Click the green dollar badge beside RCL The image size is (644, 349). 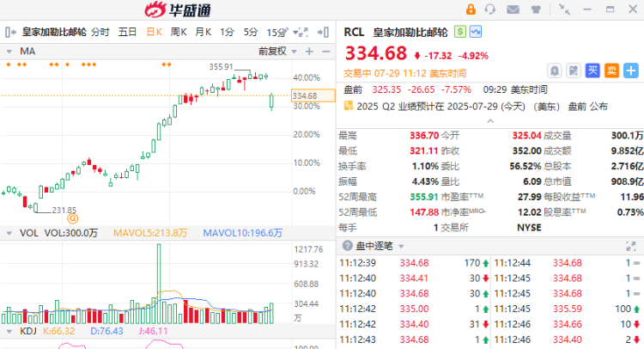pyautogui.click(x=460, y=32)
